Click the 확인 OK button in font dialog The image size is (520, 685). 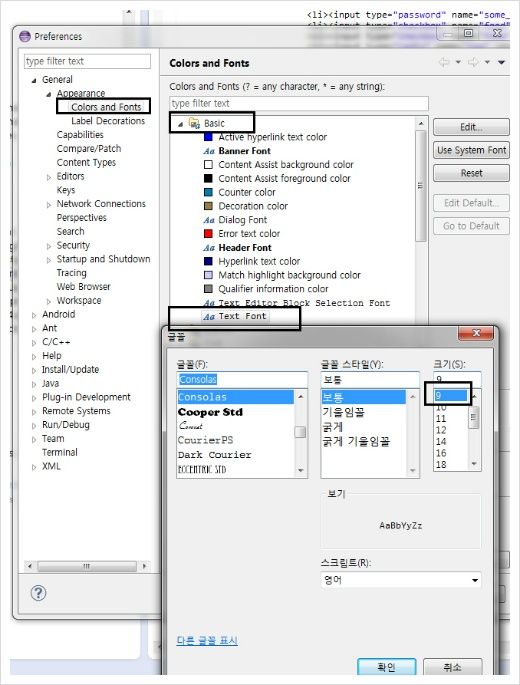click(x=386, y=667)
